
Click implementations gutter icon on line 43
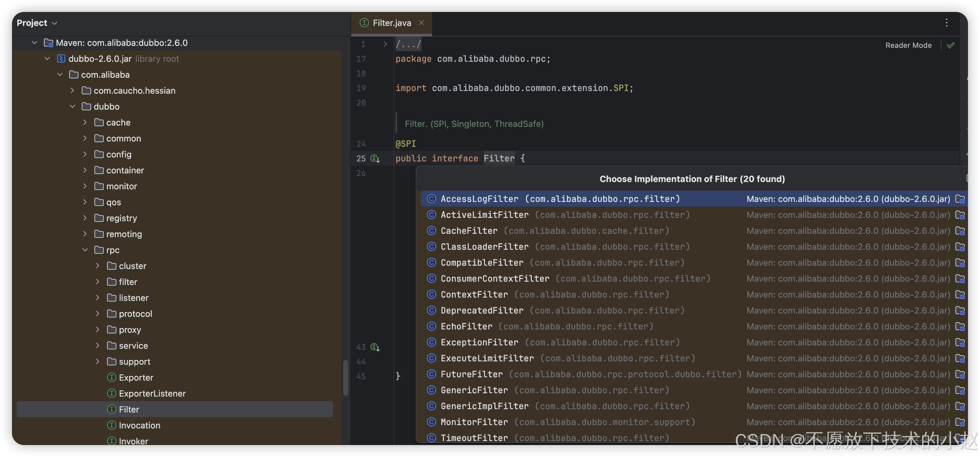tap(375, 347)
